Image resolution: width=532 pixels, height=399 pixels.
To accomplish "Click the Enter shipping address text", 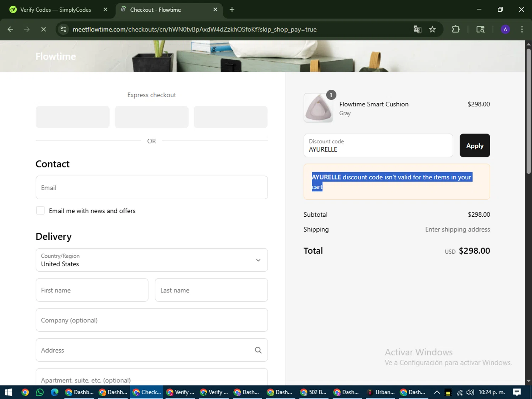I will tap(458, 229).
